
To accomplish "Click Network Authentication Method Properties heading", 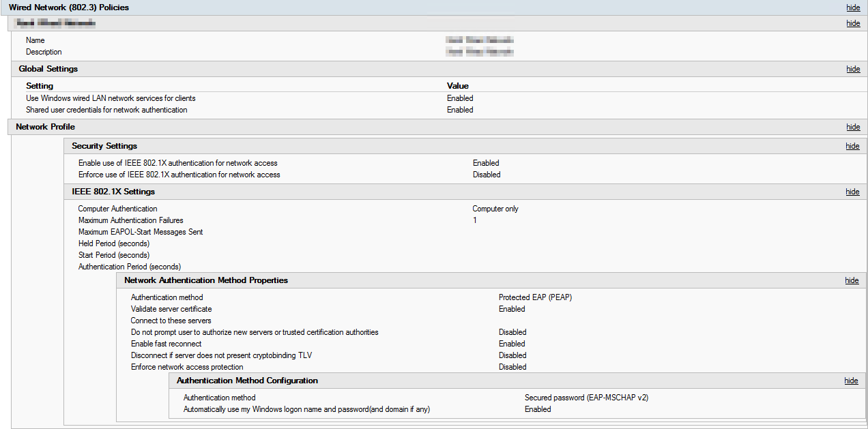I will coord(206,280).
